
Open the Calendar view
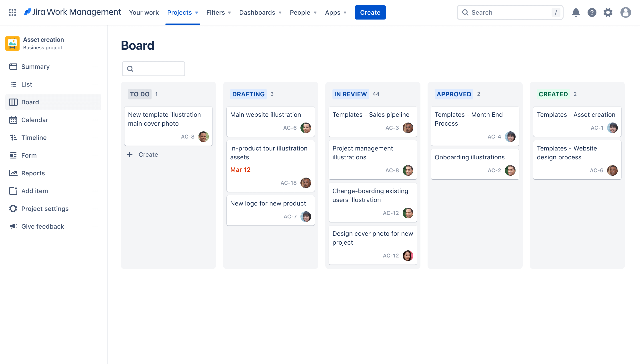(35, 119)
